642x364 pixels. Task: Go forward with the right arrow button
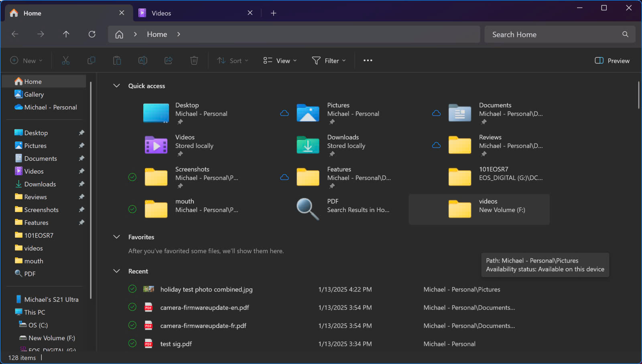click(41, 34)
